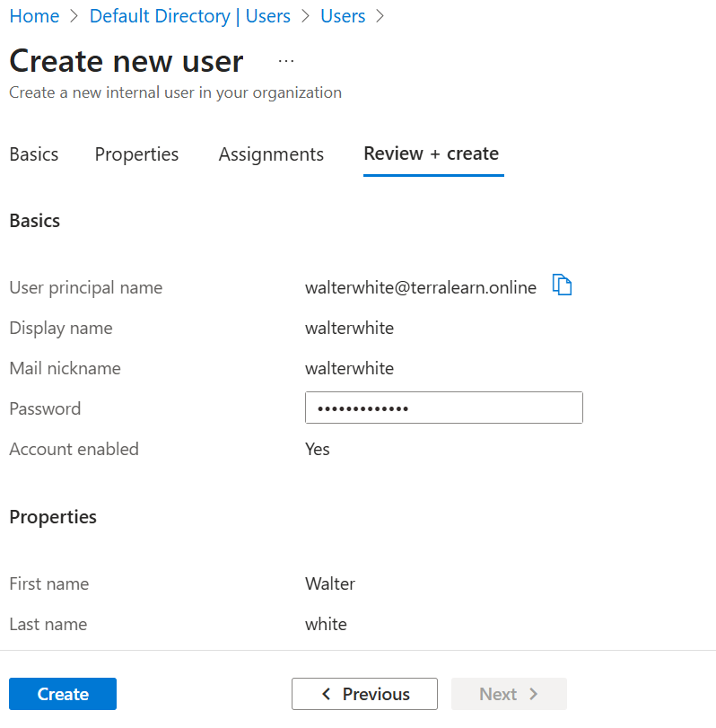The height and width of the screenshot is (728, 716).
Task: Click the Account enabled value Yes
Action: point(318,449)
